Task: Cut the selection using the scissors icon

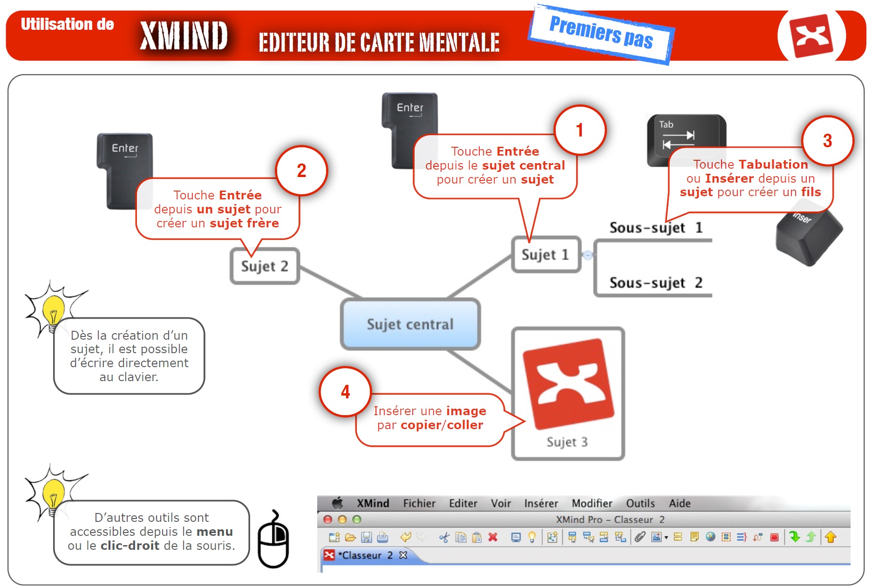Action: tap(444, 537)
